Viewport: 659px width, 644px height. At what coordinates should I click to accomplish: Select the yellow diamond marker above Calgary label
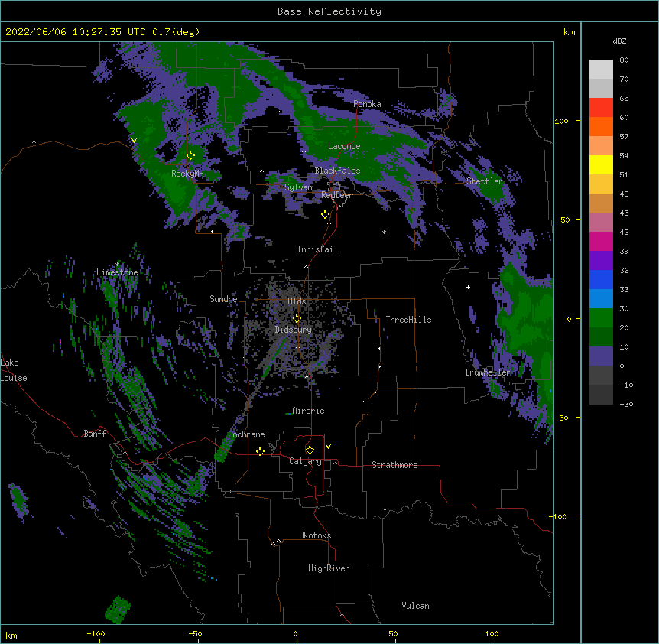click(310, 450)
